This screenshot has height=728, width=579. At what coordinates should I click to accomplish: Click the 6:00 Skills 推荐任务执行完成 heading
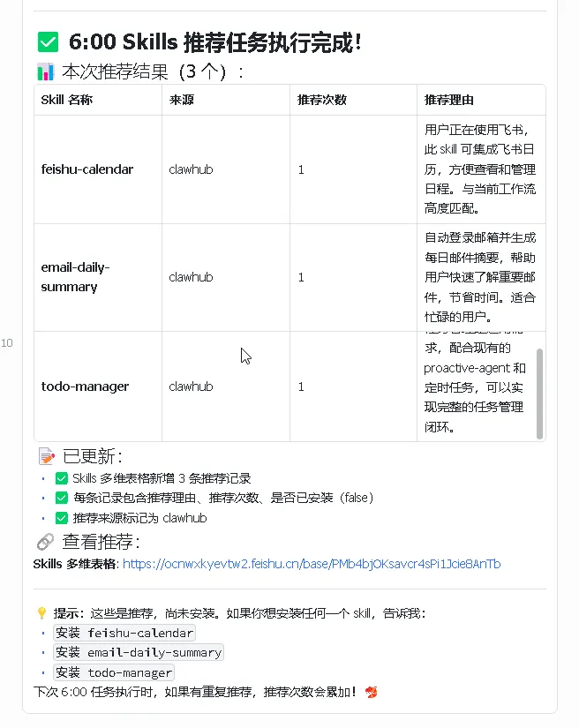(215, 42)
